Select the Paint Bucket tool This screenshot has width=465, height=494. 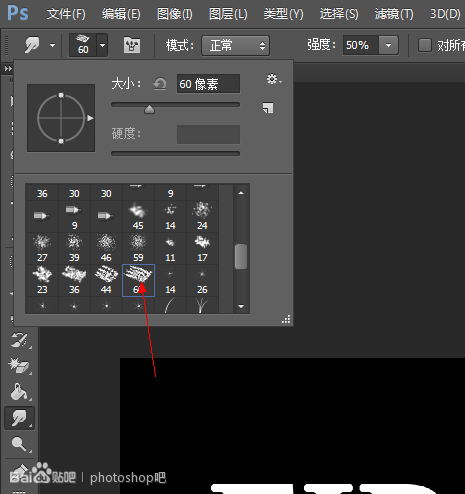19,392
